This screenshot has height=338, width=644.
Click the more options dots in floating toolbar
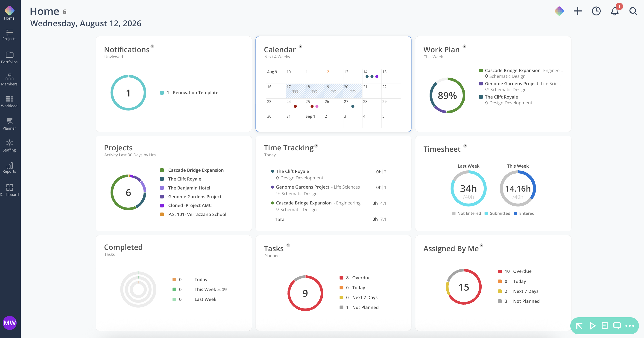pos(630,326)
